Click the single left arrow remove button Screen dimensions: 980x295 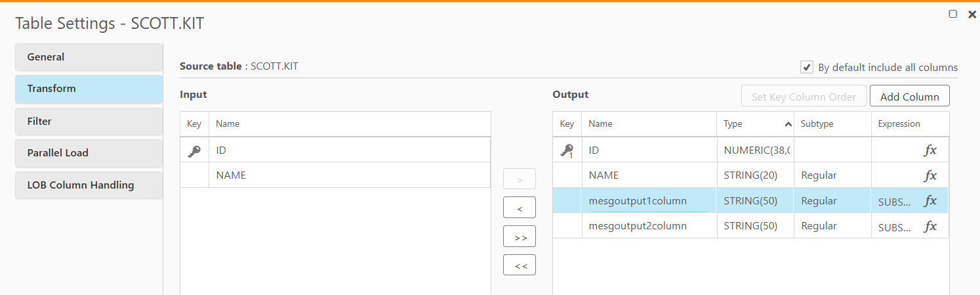tap(520, 208)
